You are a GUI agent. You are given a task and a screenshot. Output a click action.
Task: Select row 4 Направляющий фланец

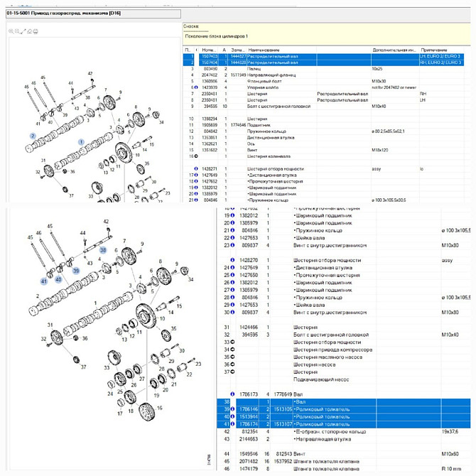323,75
